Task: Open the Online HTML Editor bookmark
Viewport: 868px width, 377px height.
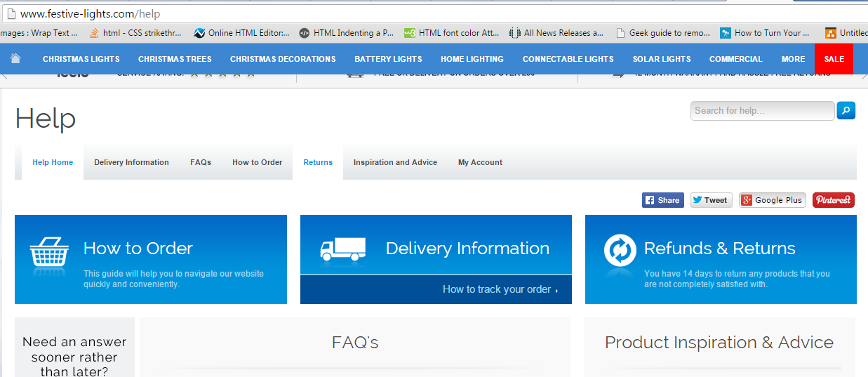Action: [241, 33]
